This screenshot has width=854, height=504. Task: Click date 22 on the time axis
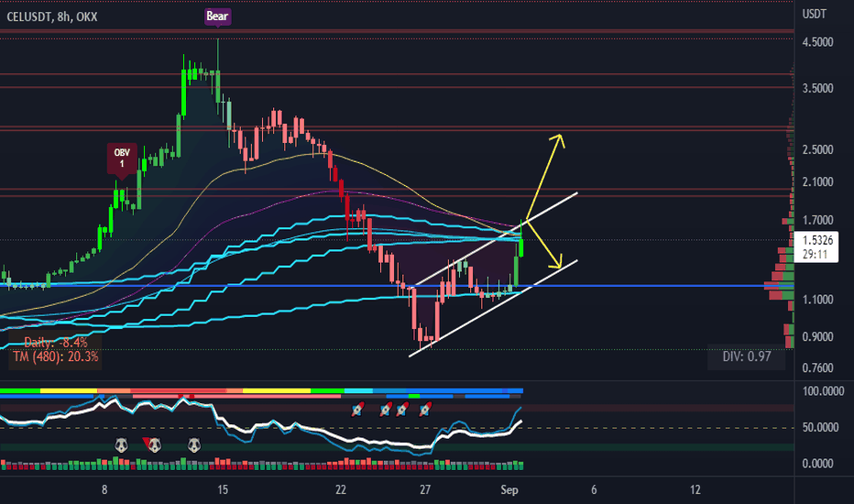[341, 490]
